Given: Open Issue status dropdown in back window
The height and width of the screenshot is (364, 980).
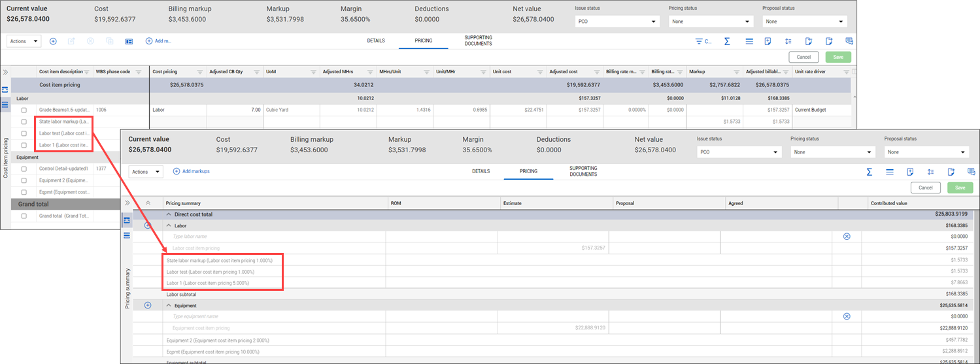Looking at the screenshot, I should (x=617, y=22).
